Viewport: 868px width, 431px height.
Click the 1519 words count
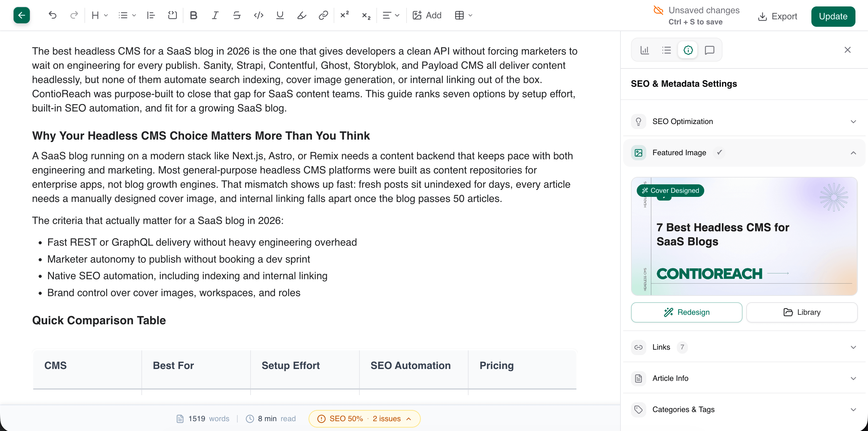pos(209,419)
